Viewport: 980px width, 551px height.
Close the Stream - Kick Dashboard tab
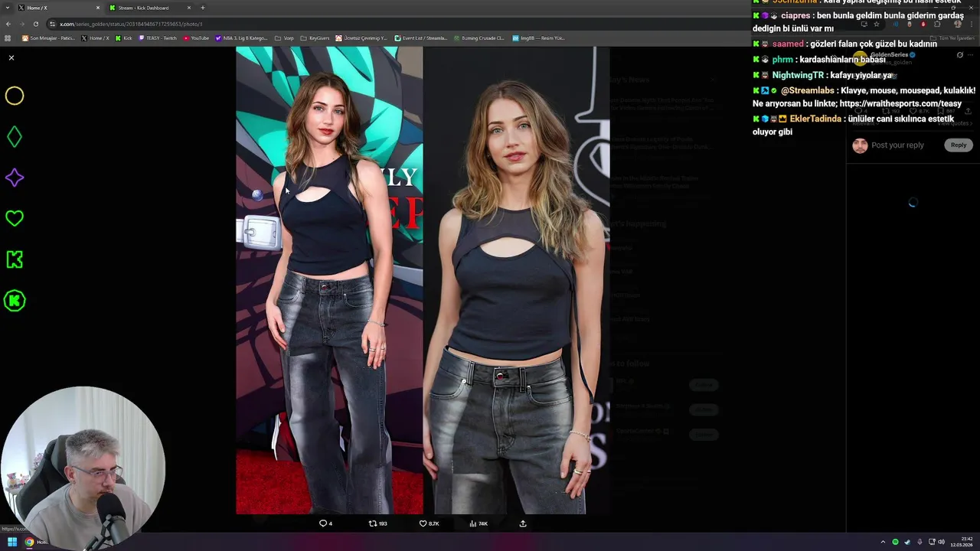point(188,8)
